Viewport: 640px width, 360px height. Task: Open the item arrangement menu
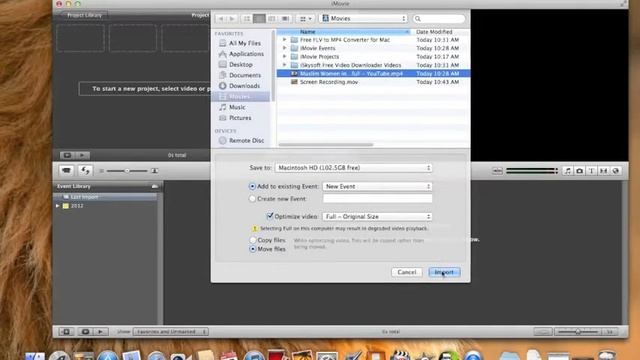tap(306, 19)
